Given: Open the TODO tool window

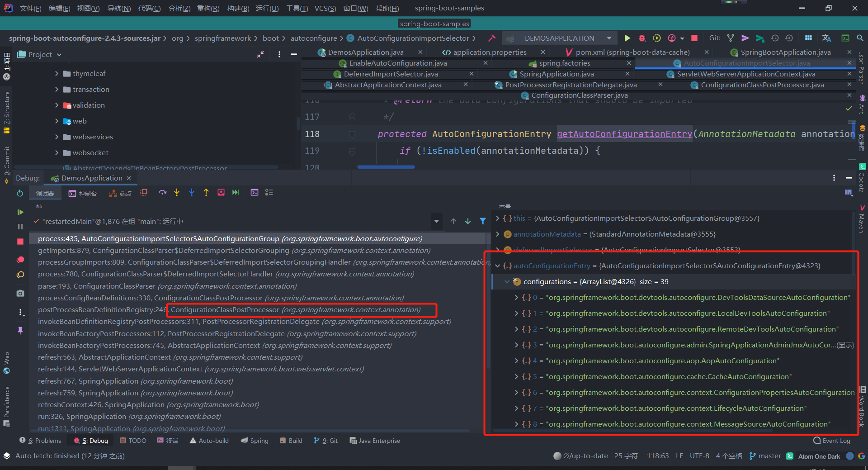Looking at the screenshot, I should [133, 441].
